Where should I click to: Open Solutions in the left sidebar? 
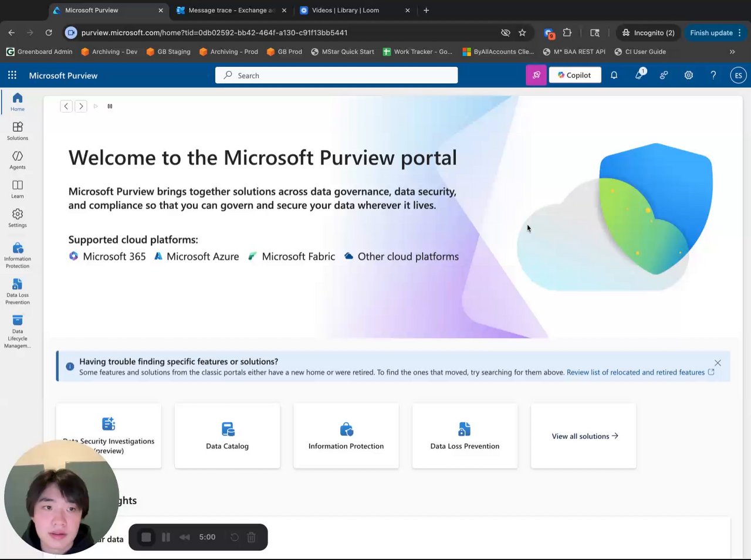(18, 131)
